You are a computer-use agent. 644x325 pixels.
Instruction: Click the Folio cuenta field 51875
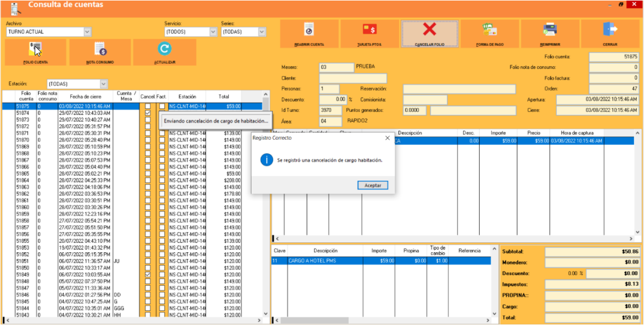coord(614,57)
